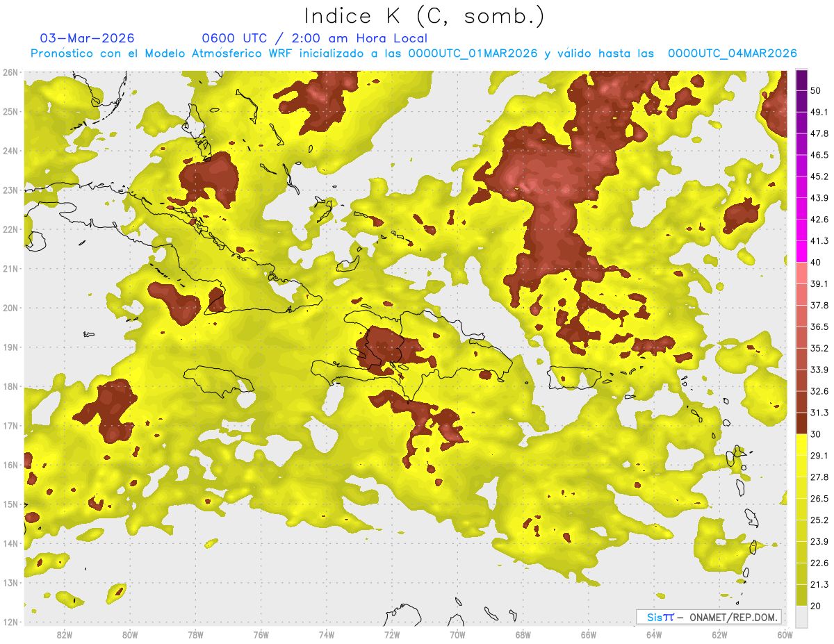Click the latitude label "24N"
The width and height of the screenshot is (834, 644).
10,151
